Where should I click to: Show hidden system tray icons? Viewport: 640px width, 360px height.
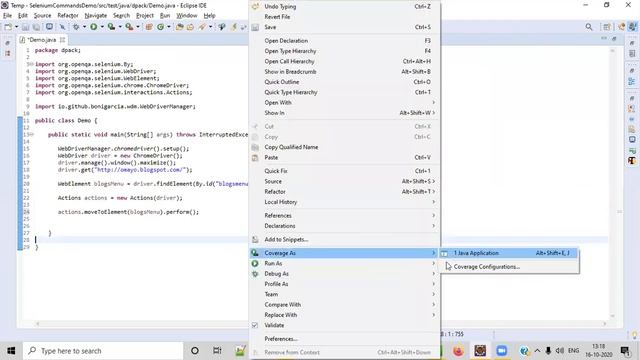pos(537,351)
